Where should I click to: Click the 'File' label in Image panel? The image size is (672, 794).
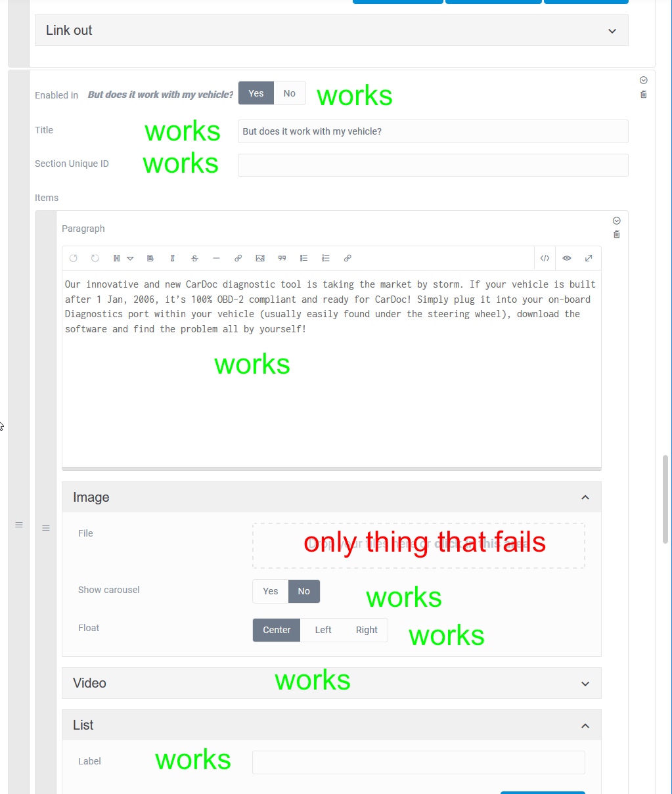[x=85, y=533]
